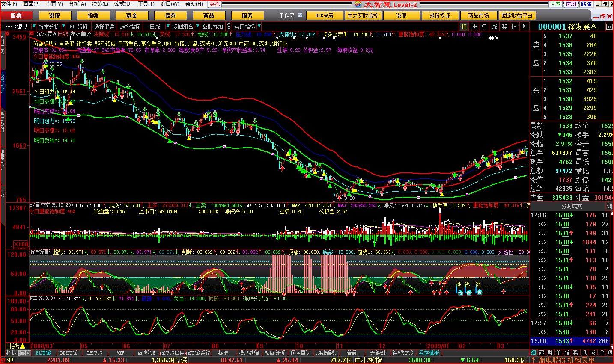Click the 路演 link in title bar
Screen dimensions: 614x364
[586, 4]
